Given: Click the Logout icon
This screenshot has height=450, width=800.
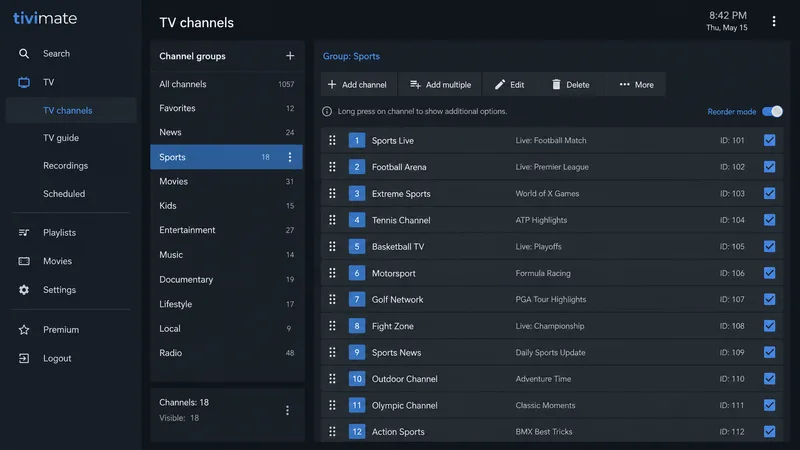Looking at the screenshot, I should tap(24, 359).
